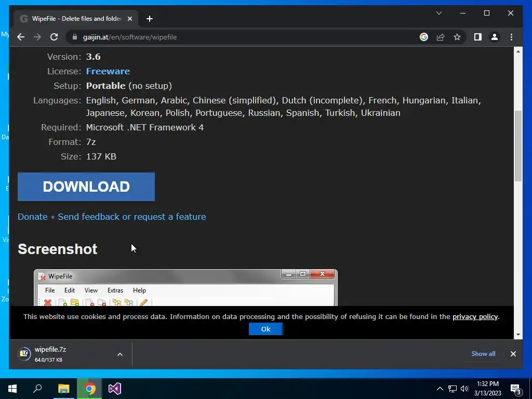This screenshot has width=532, height=399.
Task: Click the wipefile.7z download item
Action: click(64, 354)
